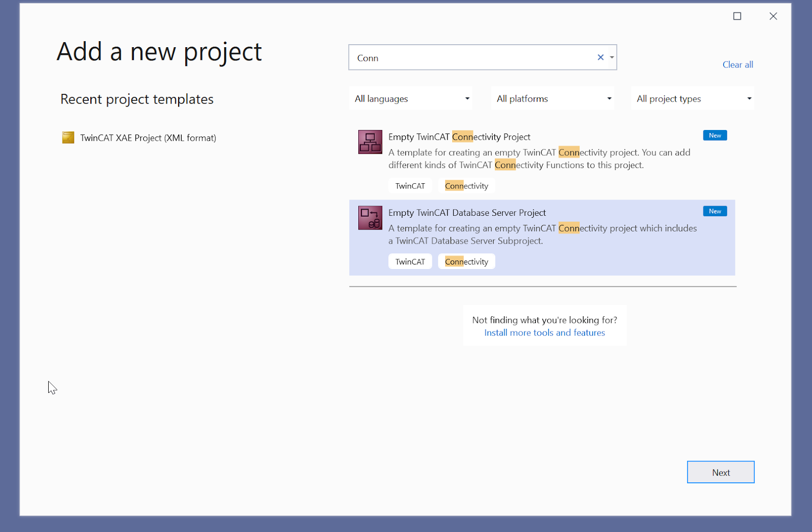
Task: Open Install more tools and features link
Action: (x=545, y=332)
